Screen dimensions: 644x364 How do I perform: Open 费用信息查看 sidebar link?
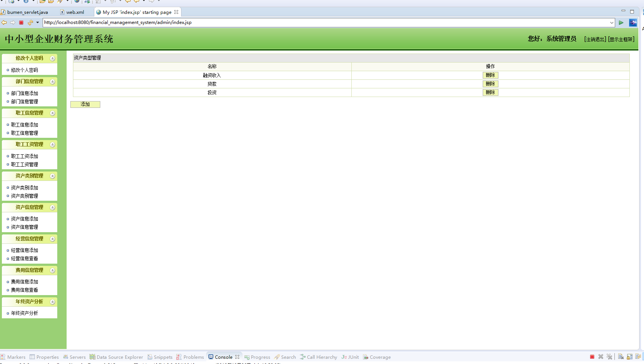click(24, 290)
